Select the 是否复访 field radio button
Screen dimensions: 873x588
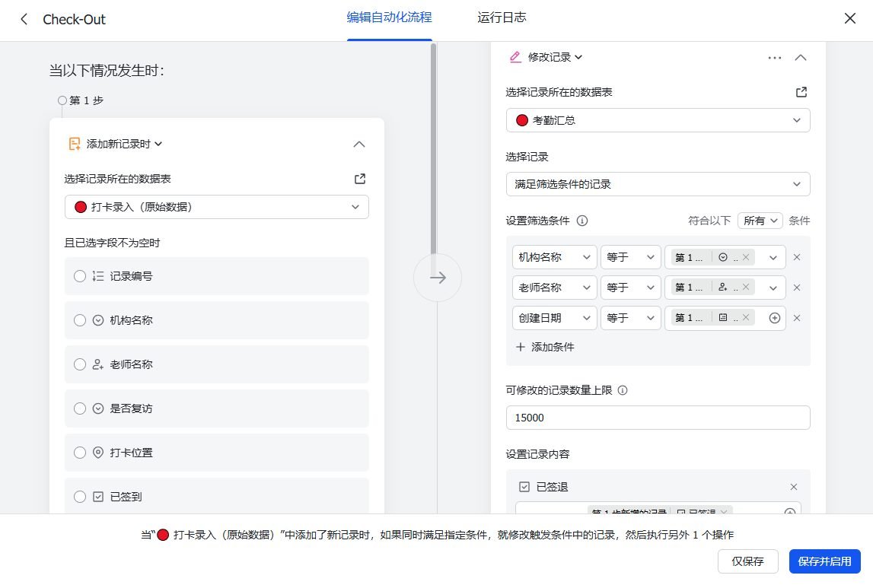coord(80,408)
